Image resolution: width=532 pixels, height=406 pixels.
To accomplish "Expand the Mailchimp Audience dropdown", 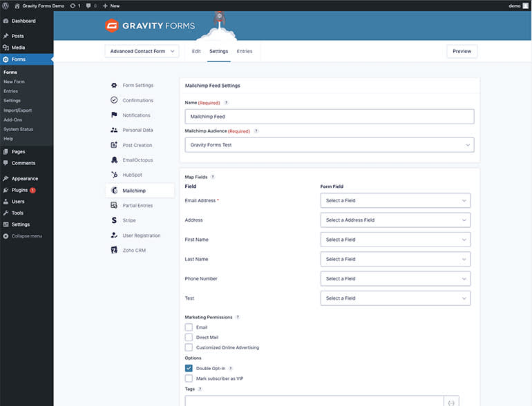I will (330, 145).
